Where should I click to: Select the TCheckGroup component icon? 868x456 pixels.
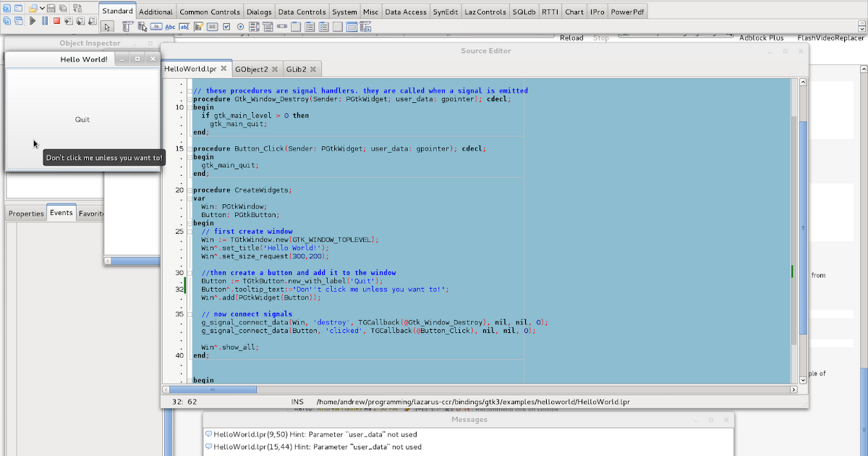coord(323,27)
